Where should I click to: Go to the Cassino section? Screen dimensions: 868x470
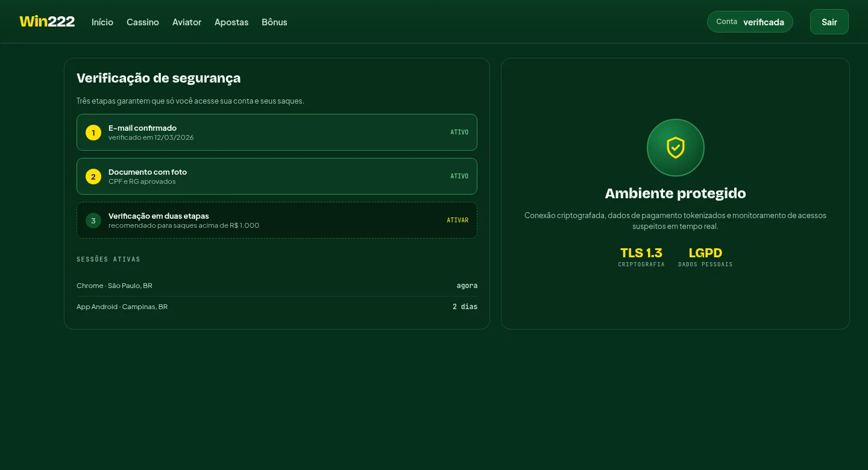(143, 22)
